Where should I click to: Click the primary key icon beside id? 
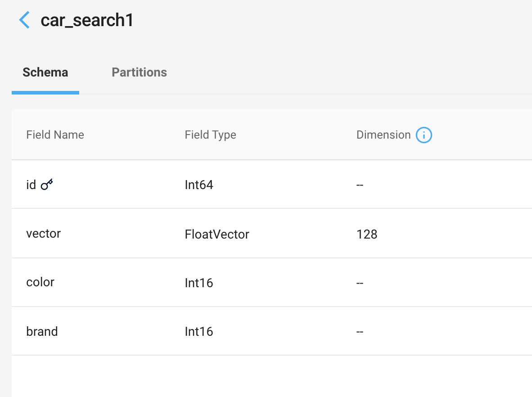pyautogui.click(x=47, y=184)
